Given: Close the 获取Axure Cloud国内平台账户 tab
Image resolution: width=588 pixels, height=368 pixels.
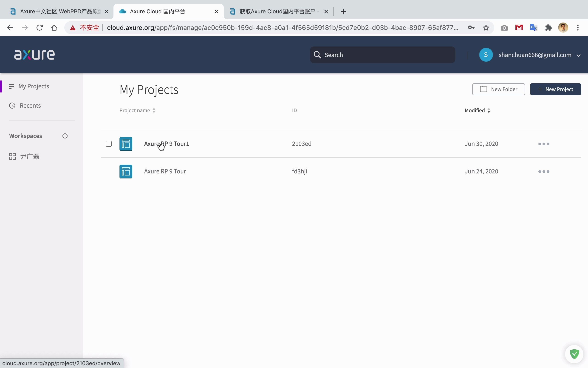Looking at the screenshot, I should 326,11.
